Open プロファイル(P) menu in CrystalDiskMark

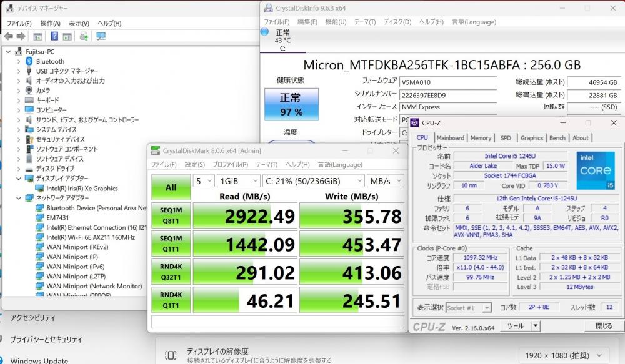tap(230, 164)
